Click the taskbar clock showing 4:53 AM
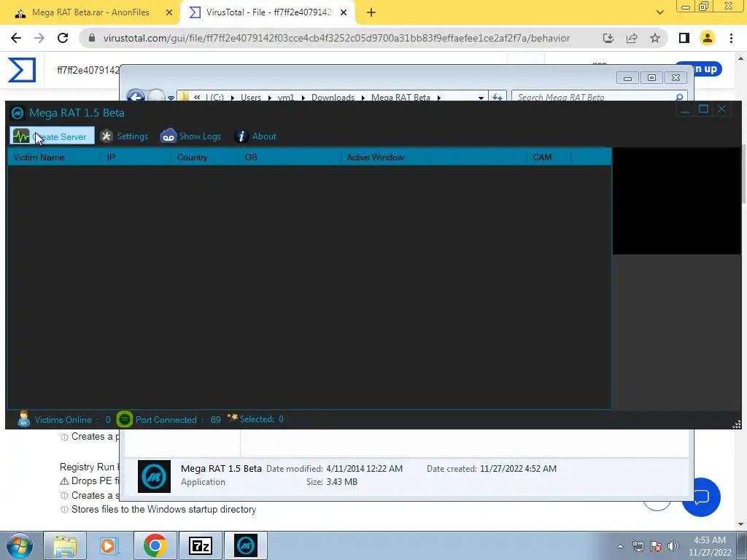Screen dimensions: 747x560 [x=710, y=546]
